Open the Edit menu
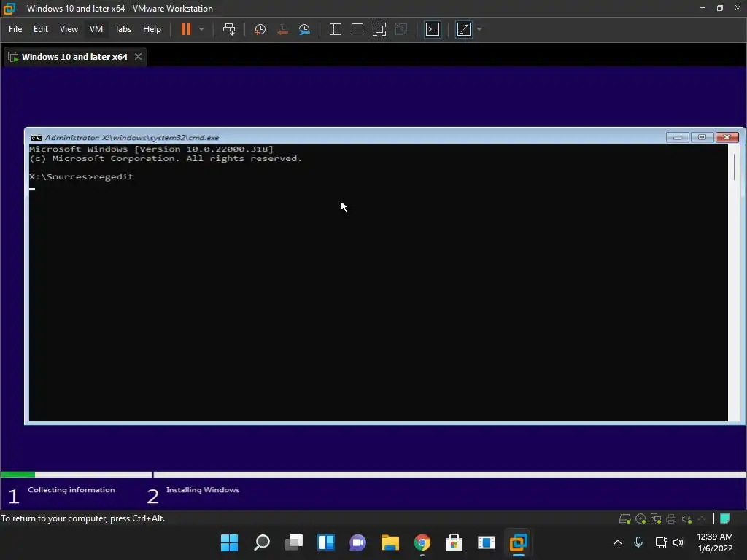The image size is (747, 560). [x=41, y=29]
